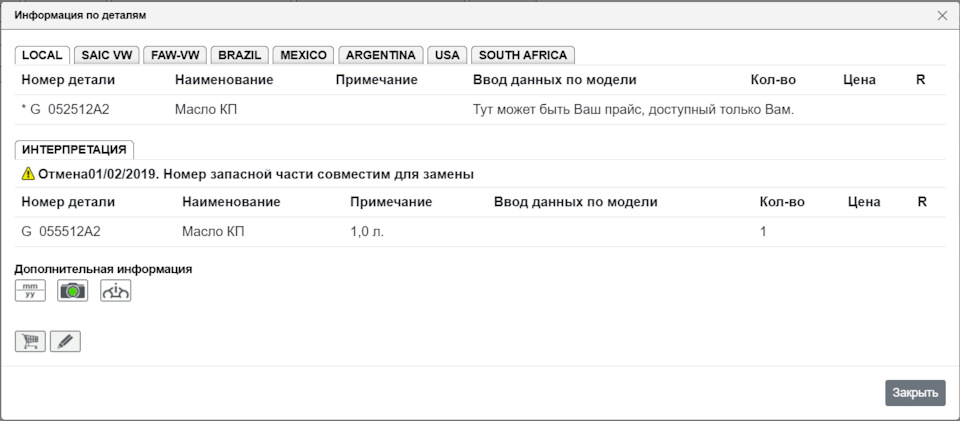Click the mm/yy date icon

click(30, 291)
